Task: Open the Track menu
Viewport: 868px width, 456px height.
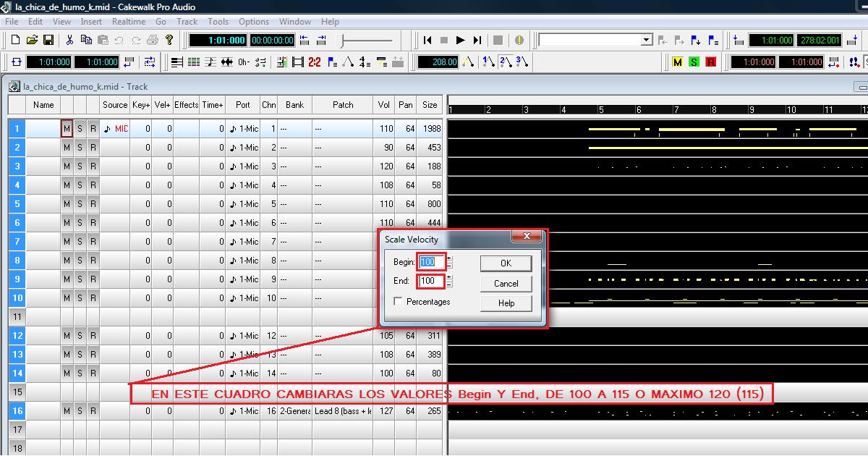Action: click(187, 22)
